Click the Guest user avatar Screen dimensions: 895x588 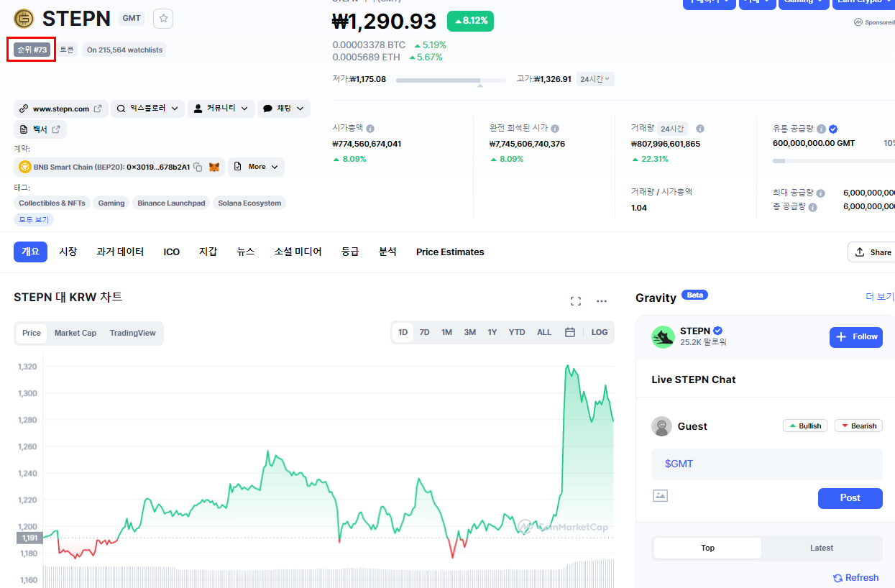(x=661, y=426)
